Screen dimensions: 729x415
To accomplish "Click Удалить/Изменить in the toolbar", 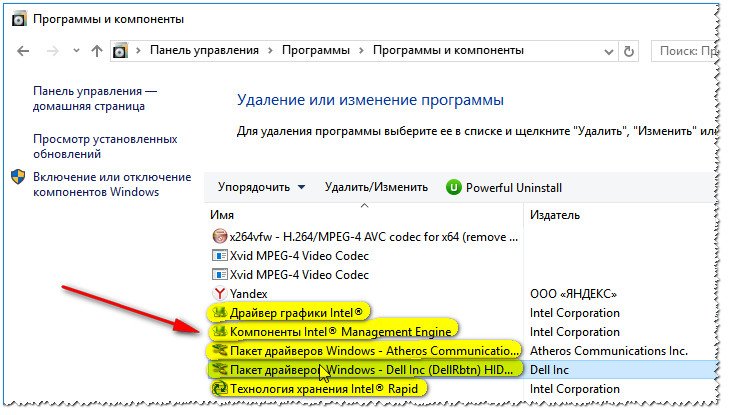I will tap(376, 187).
